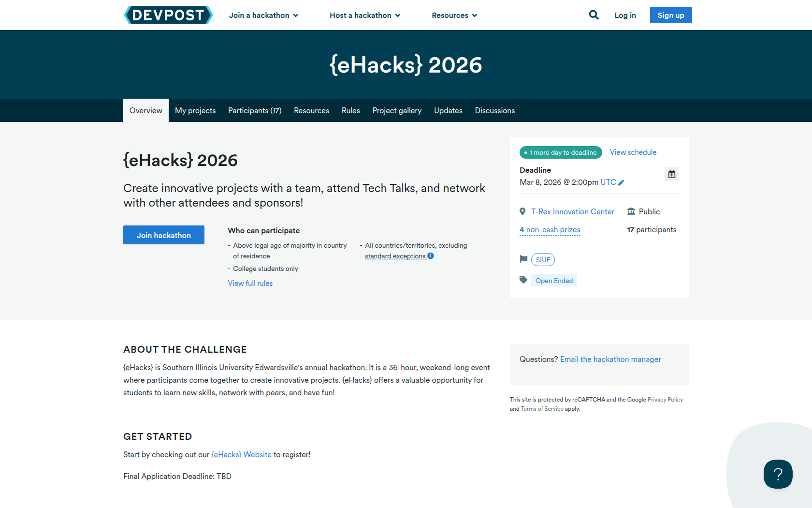Click the pencil icon next to UTC
This screenshot has height=508, width=812.
[622, 182]
